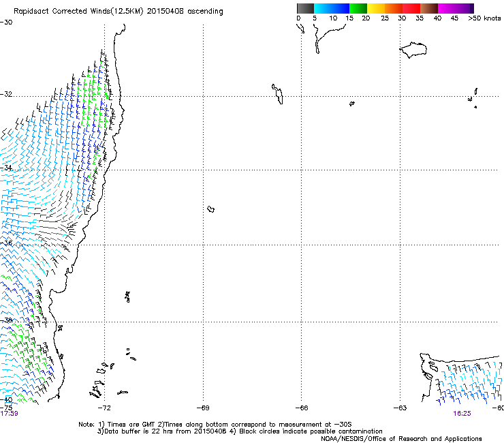Click the elongated lake outline west of -66 at -32
This screenshot has height=443, width=504.
[x=277, y=94]
